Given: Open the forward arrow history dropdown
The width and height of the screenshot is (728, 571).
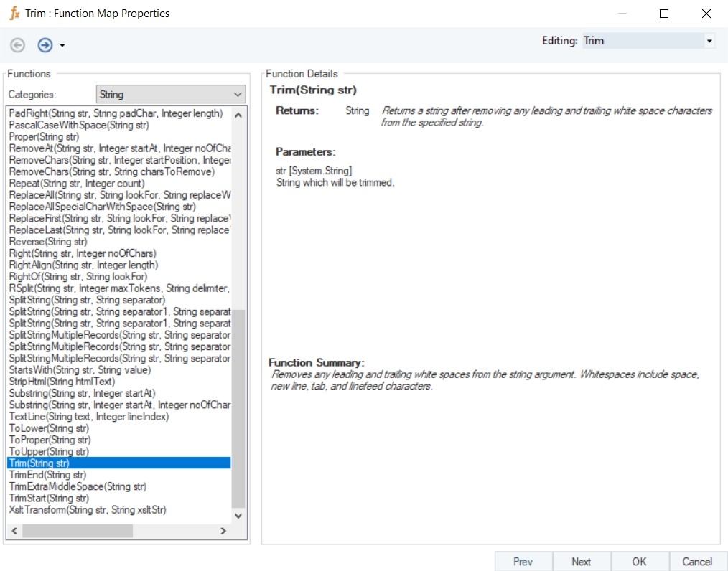Looking at the screenshot, I should coord(62,46).
